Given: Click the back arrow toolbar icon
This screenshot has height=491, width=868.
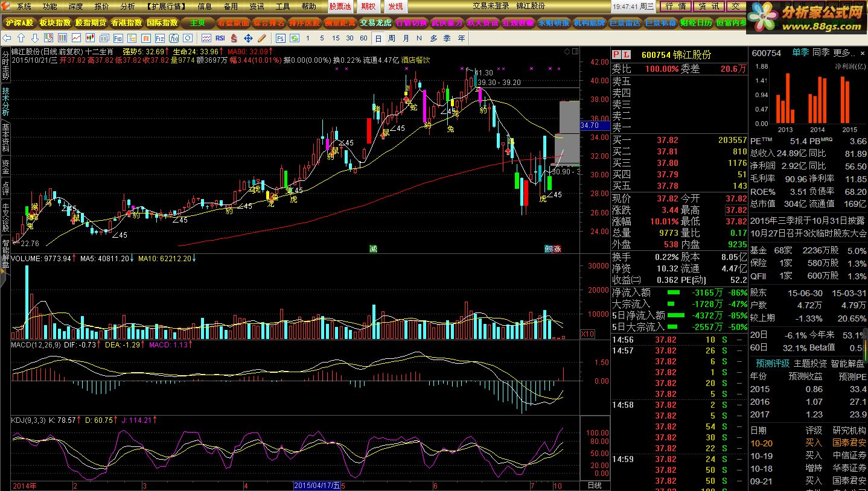Looking at the screenshot, I should [7, 38].
